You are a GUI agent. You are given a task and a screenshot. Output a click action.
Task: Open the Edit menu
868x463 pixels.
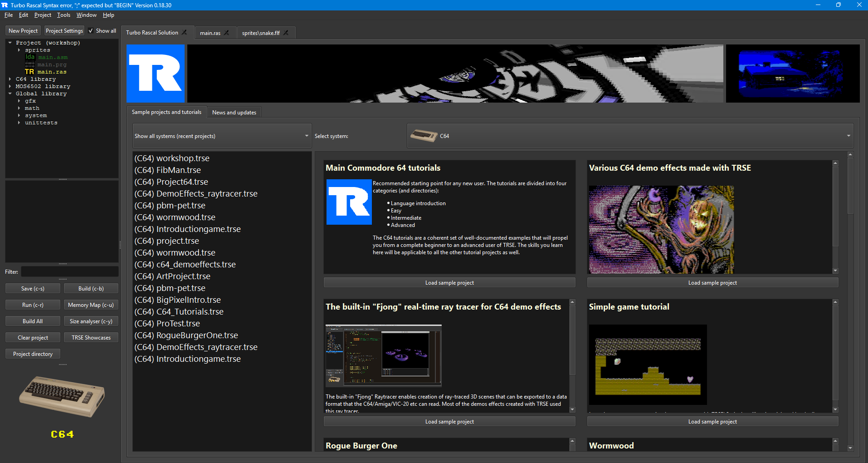tap(24, 15)
